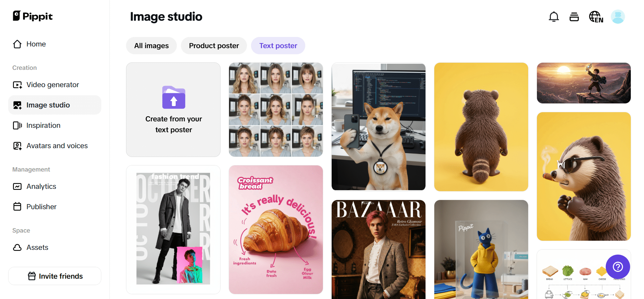Switch to All images tab
The image size is (644, 299).
[151, 45]
